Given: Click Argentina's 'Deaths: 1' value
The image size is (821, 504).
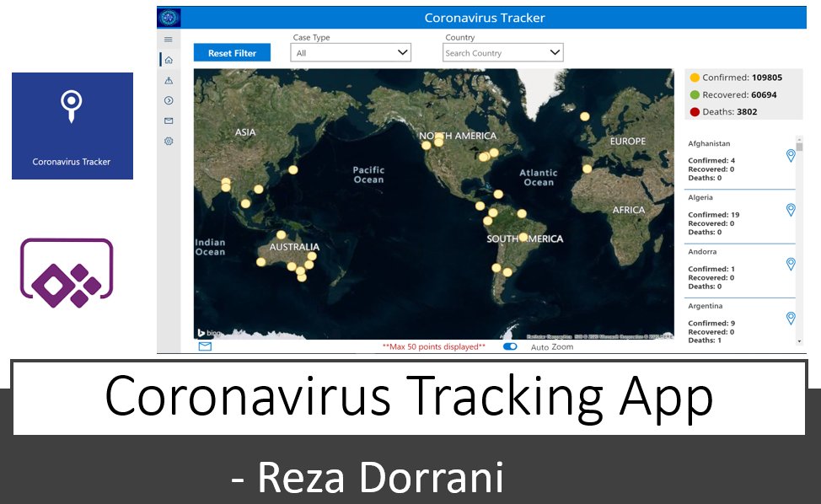Looking at the screenshot, I should tap(705, 340).
